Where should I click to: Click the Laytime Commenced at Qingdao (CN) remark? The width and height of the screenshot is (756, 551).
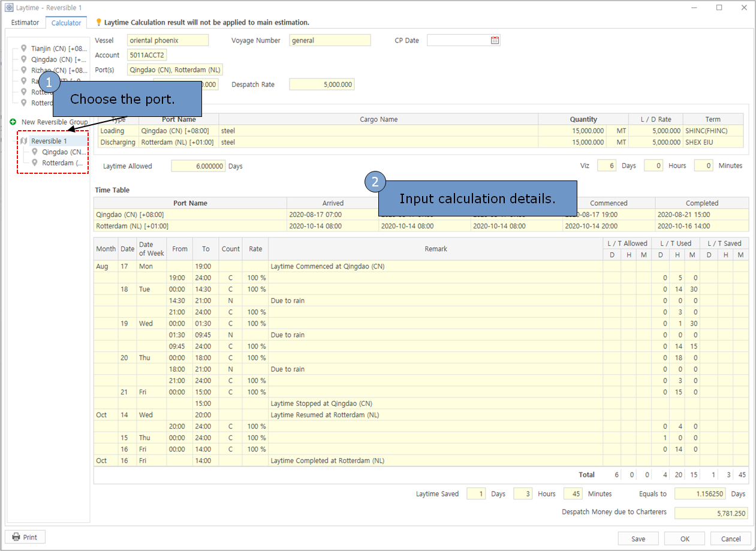tap(436, 266)
